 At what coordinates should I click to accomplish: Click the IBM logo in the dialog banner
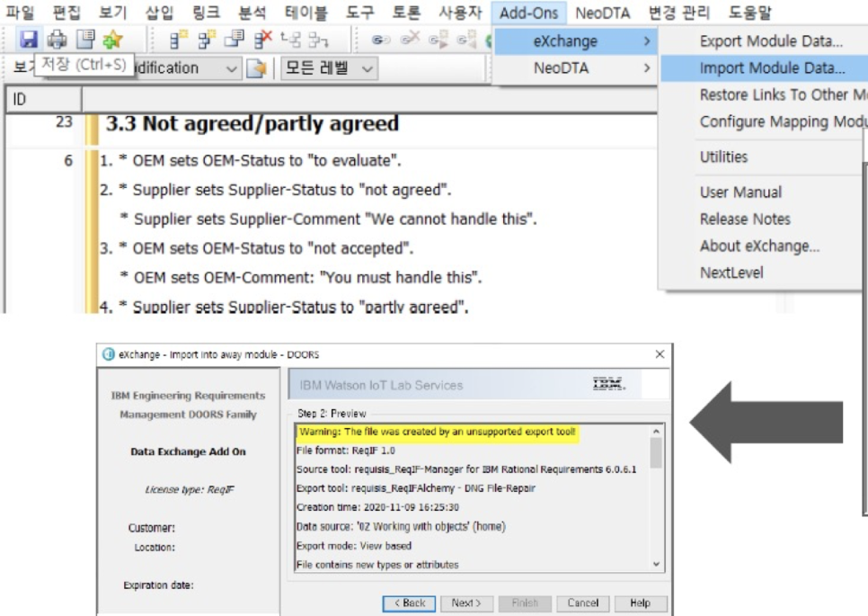[x=608, y=384]
